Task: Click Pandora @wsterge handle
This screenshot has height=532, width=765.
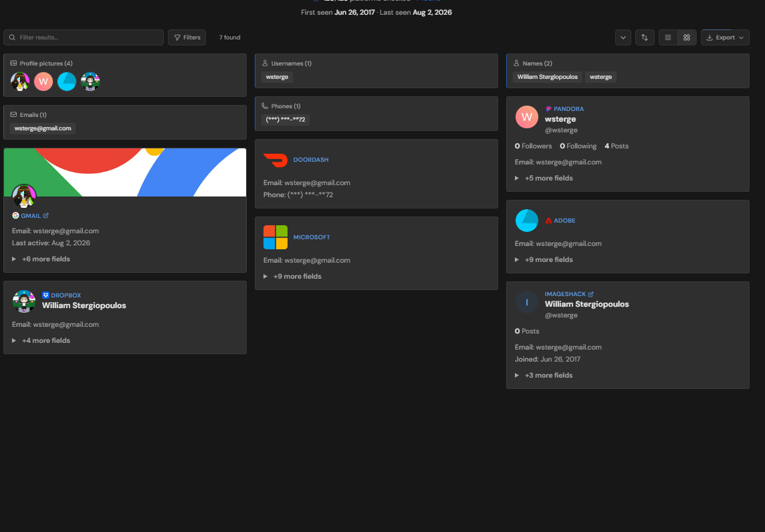Action: click(561, 130)
